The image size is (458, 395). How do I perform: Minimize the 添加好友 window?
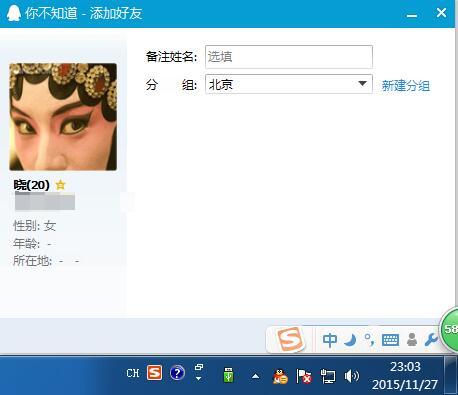pos(412,15)
